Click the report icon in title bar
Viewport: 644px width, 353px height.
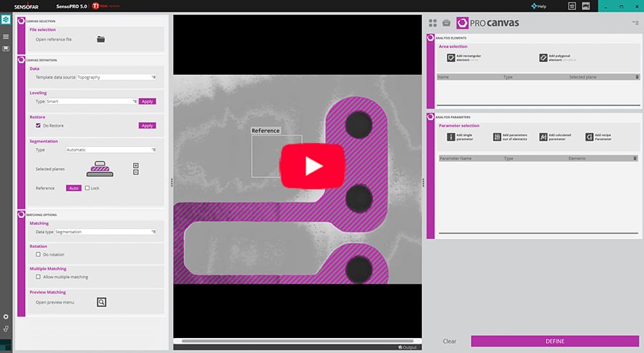tap(572, 6)
